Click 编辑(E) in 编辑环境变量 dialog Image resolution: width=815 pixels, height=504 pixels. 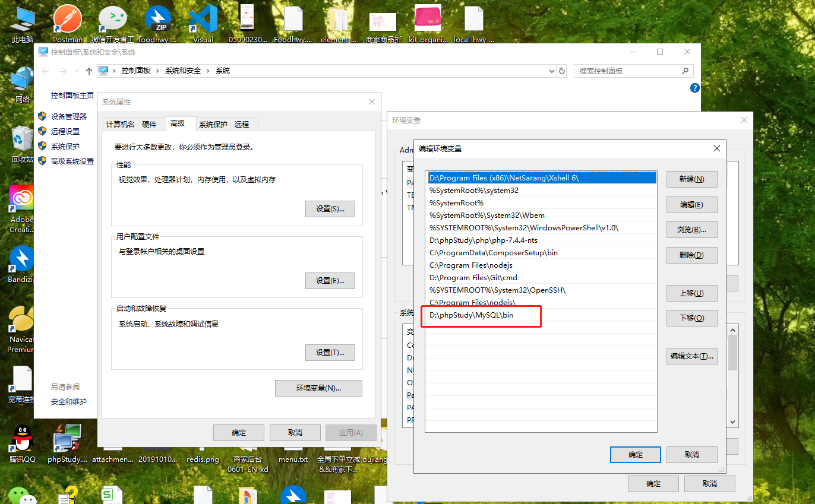tap(692, 205)
